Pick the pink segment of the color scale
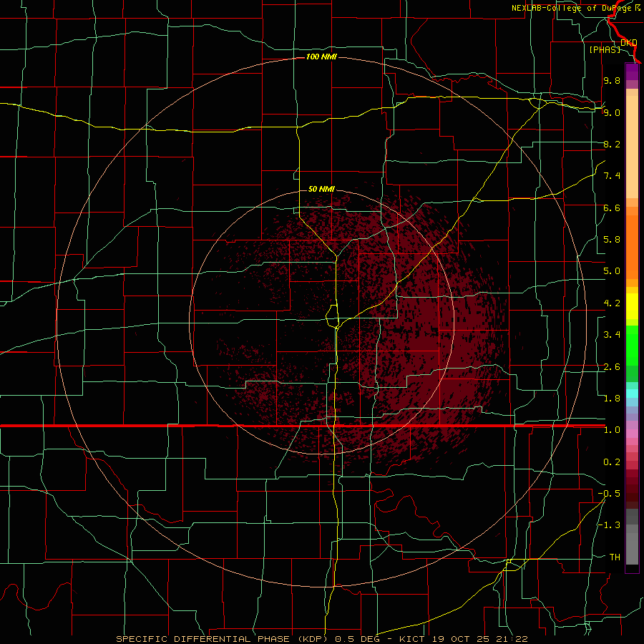Image resolution: width=644 pixels, height=644 pixels. click(632, 434)
